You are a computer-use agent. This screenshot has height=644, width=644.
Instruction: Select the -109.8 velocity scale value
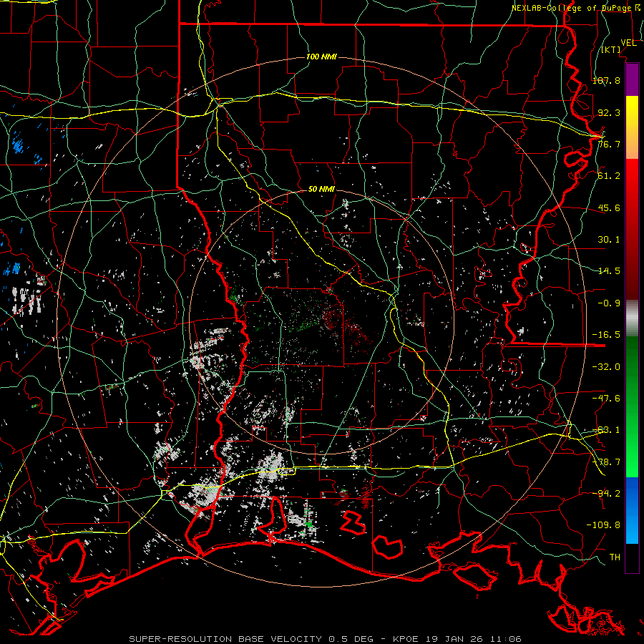[x=603, y=525]
